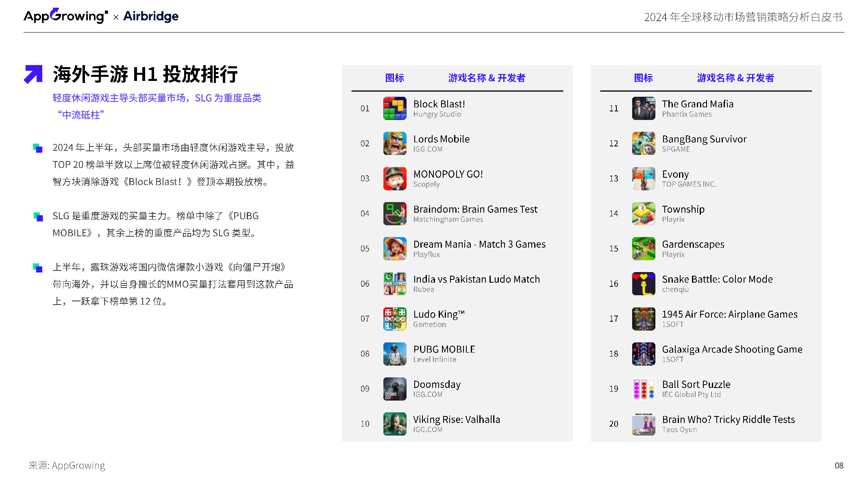Viewport: 868px width, 488px height.
Task: Click the Level Infinite developer name
Action: click(x=435, y=359)
